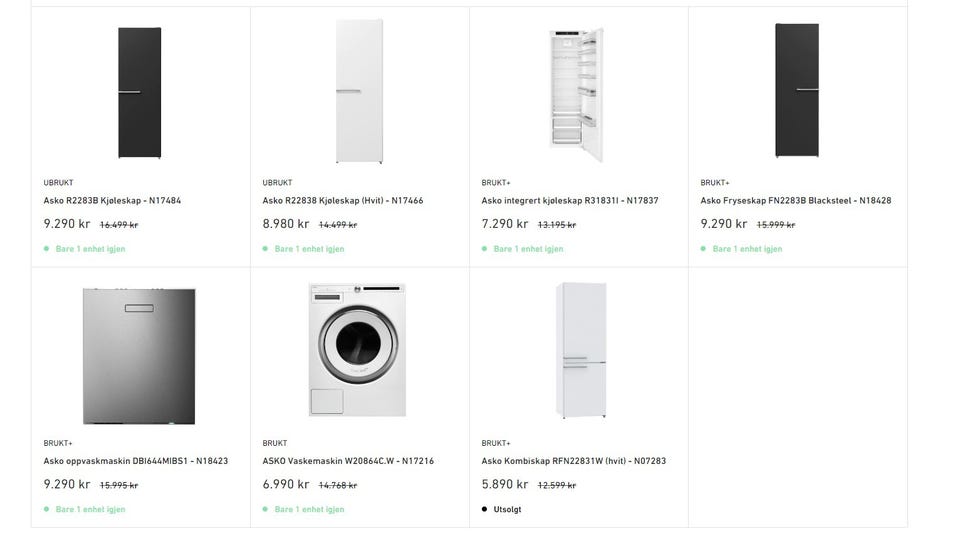Click the 9.290 kr price of R2283B Kjøleskap

tap(66, 225)
